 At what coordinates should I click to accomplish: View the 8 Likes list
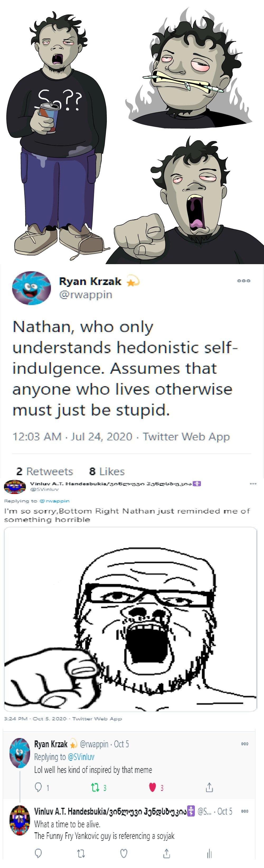point(107,471)
